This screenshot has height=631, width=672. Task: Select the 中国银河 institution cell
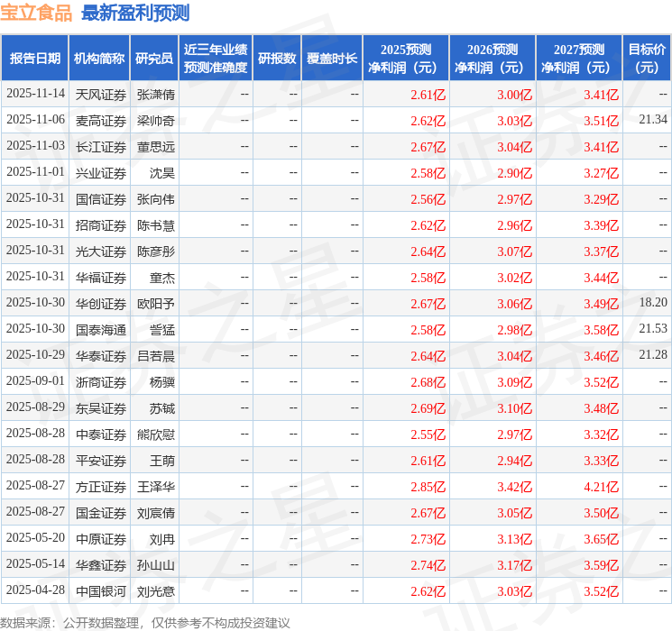coord(101,591)
